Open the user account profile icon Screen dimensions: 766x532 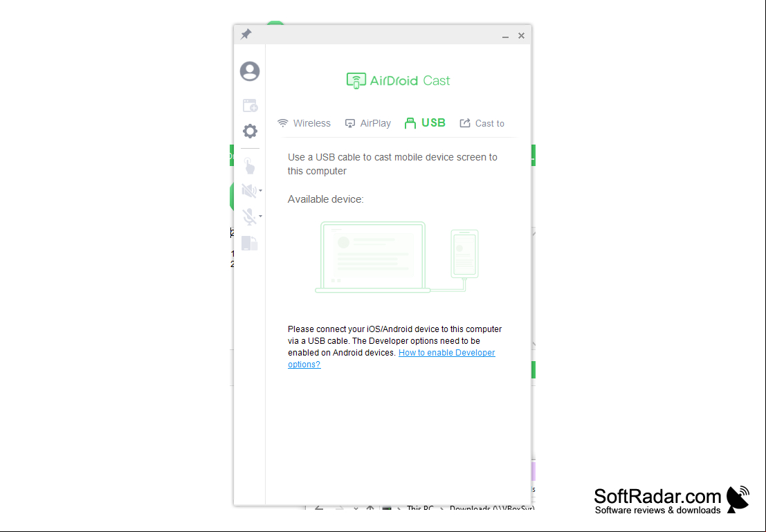coord(250,71)
